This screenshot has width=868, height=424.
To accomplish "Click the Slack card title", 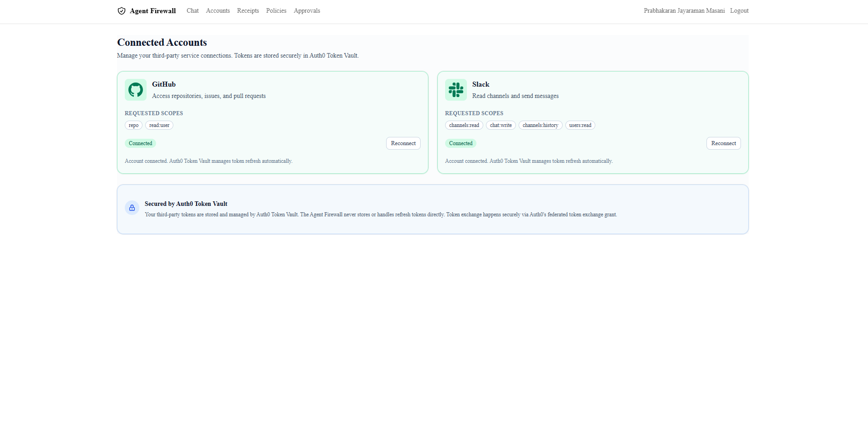I will [481, 84].
